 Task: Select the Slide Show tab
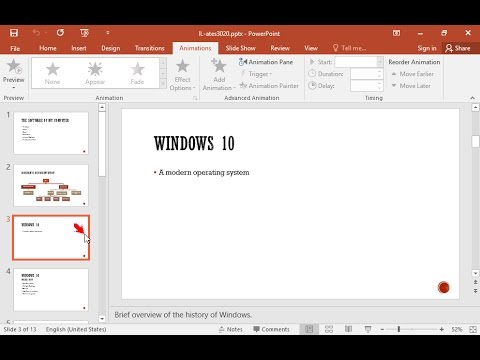pyautogui.click(x=240, y=48)
